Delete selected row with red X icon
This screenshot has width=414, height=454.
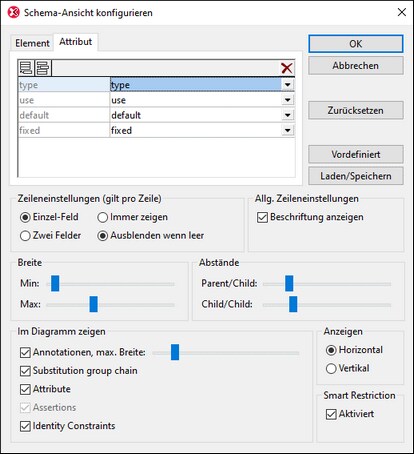(287, 68)
